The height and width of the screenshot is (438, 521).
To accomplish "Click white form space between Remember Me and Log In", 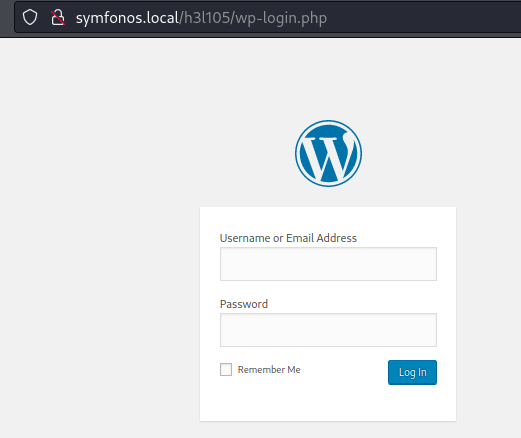I will [343, 370].
